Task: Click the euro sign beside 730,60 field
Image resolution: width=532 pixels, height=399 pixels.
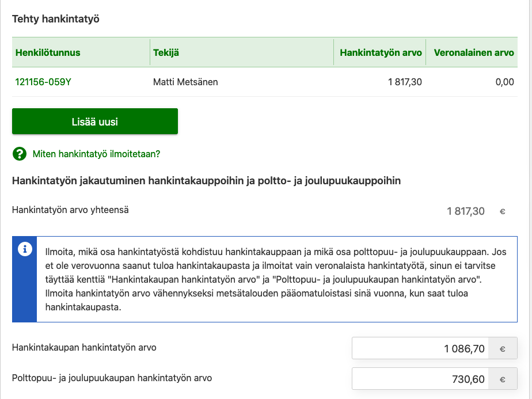Action: tap(503, 379)
